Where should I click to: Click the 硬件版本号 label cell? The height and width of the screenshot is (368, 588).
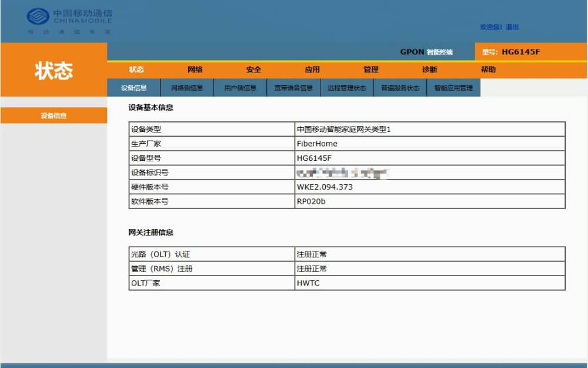(212, 187)
